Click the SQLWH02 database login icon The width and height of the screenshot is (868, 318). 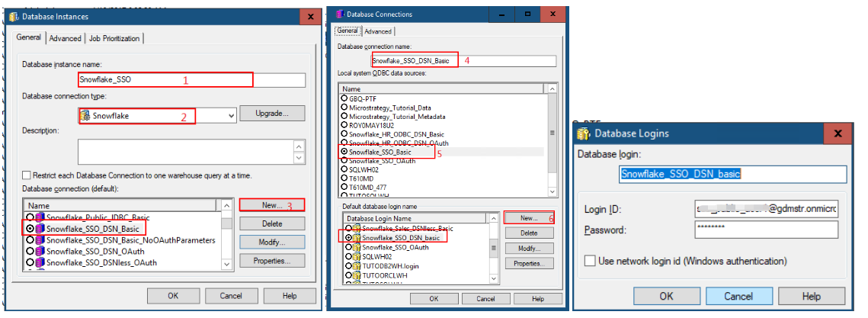tap(357, 259)
